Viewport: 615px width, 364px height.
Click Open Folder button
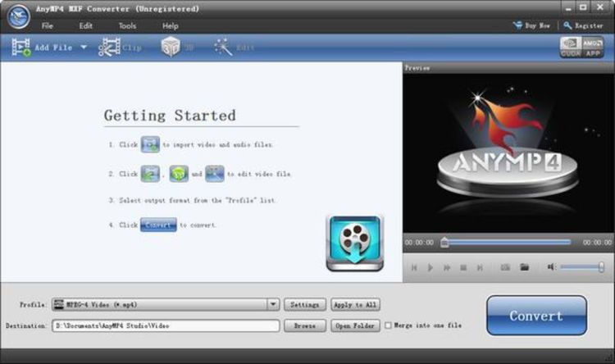(355, 325)
